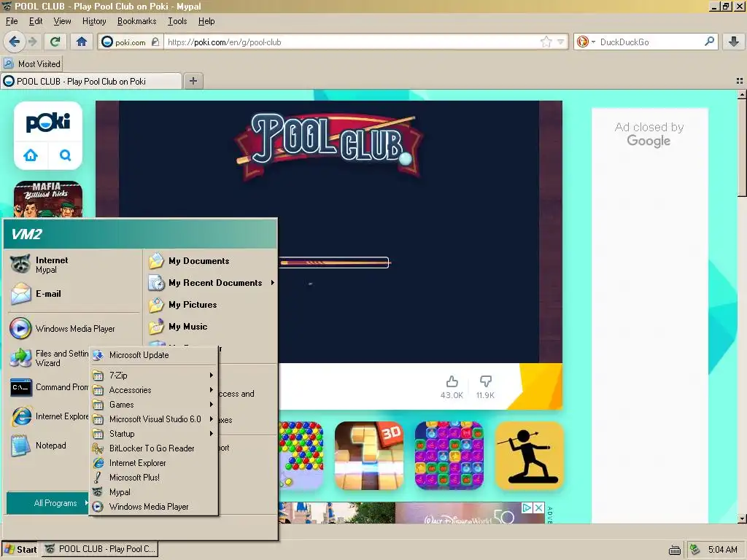This screenshot has width=747, height=560.
Task: Click the Start button
Action: point(20,549)
